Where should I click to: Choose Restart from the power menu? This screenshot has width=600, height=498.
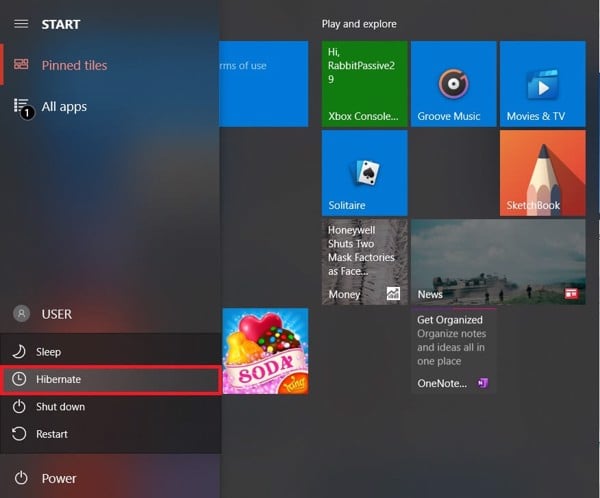point(111,434)
